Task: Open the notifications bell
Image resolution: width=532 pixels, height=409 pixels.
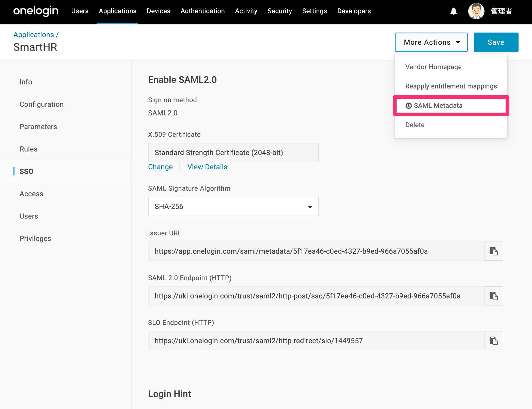Action: click(x=453, y=11)
